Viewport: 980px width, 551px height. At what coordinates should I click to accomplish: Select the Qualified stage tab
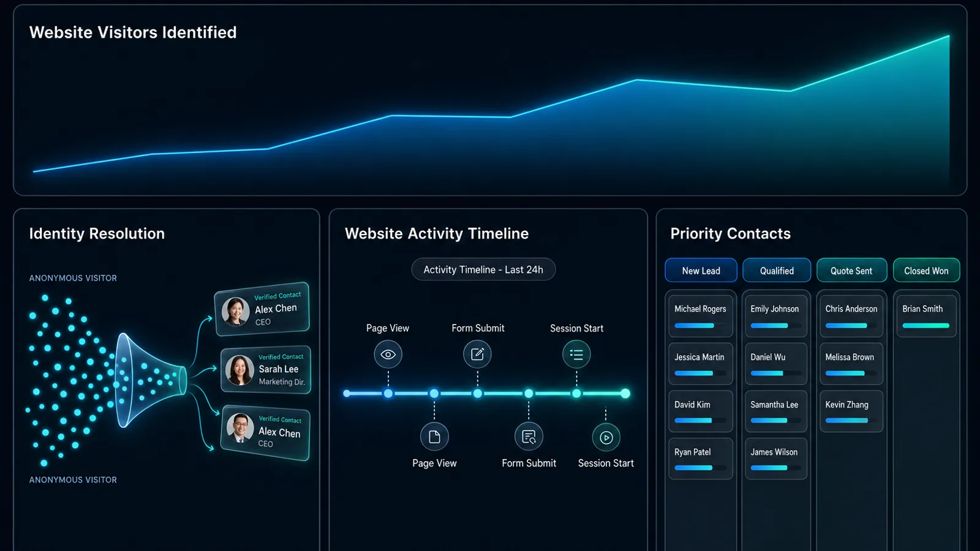click(x=777, y=271)
